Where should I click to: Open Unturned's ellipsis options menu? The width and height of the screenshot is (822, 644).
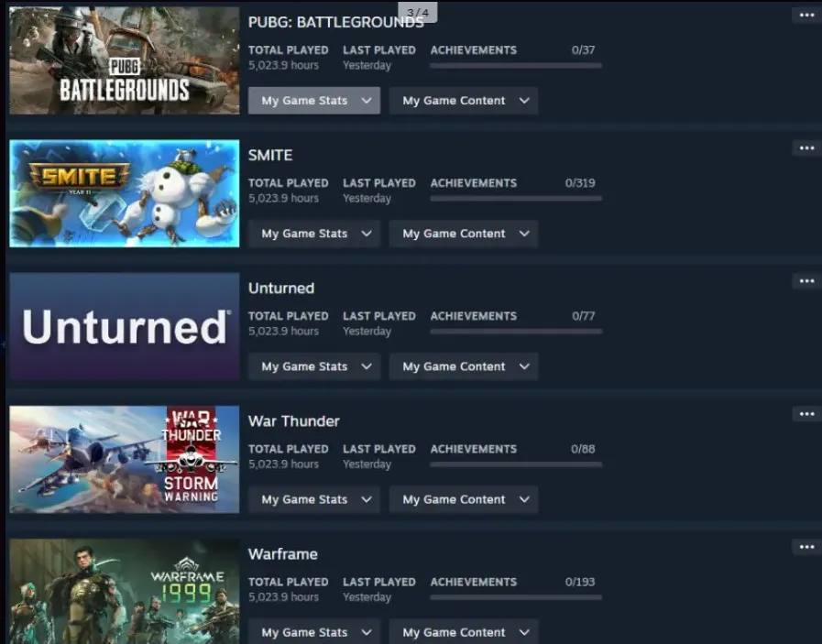(x=806, y=280)
